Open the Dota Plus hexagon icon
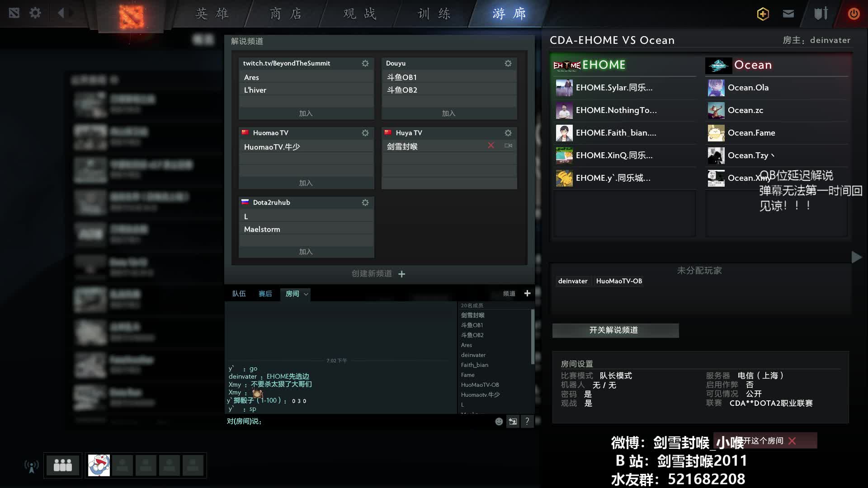Image resolution: width=868 pixels, height=488 pixels. (x=763, y=14)
